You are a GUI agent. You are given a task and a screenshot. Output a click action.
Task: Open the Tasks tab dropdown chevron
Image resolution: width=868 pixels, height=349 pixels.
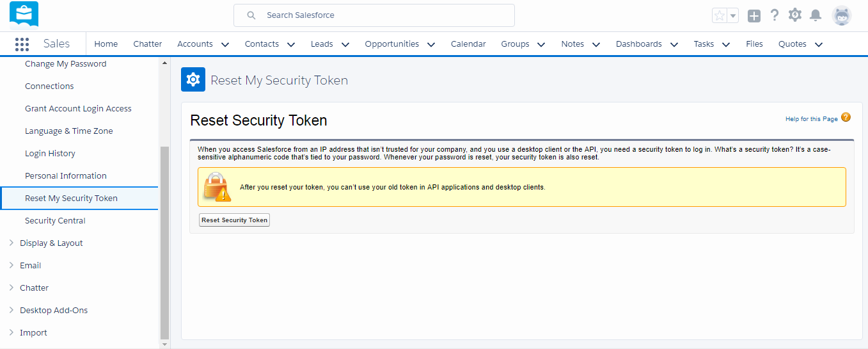[x=726, y=44]
